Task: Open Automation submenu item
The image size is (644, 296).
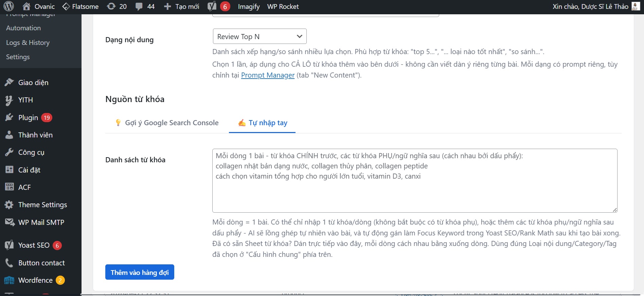Action: [23, 28]
